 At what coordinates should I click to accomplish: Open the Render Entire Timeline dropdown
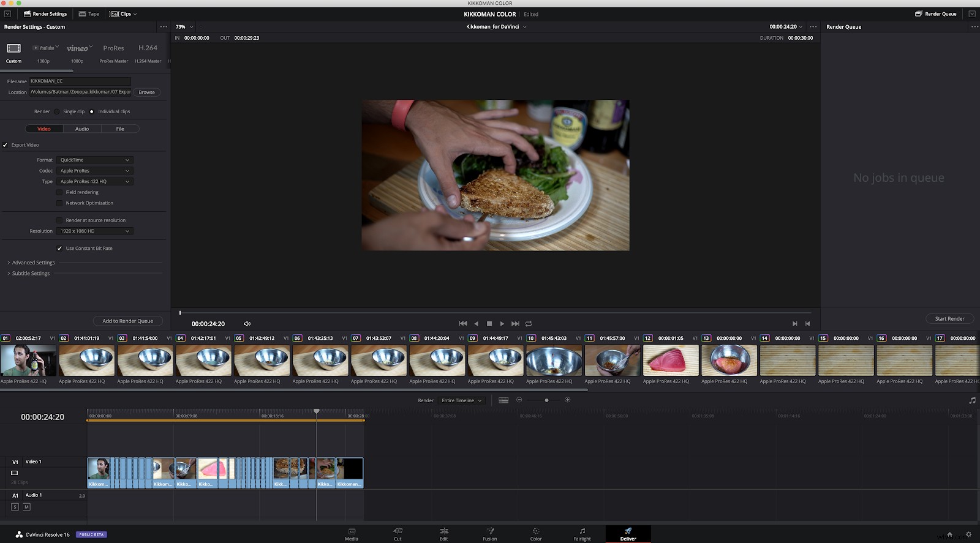point(462,400)
